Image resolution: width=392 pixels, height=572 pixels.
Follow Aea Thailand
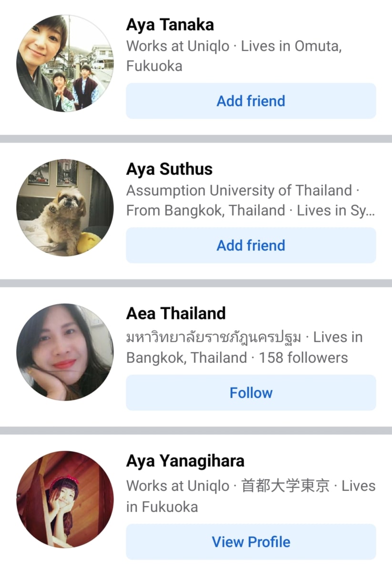point(251,393)
